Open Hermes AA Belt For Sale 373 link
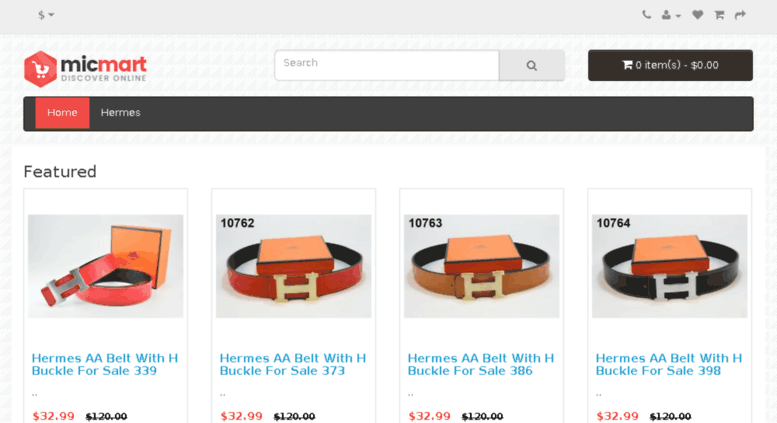The width and height of the screenshot is (777, 423). coord(292,365)
